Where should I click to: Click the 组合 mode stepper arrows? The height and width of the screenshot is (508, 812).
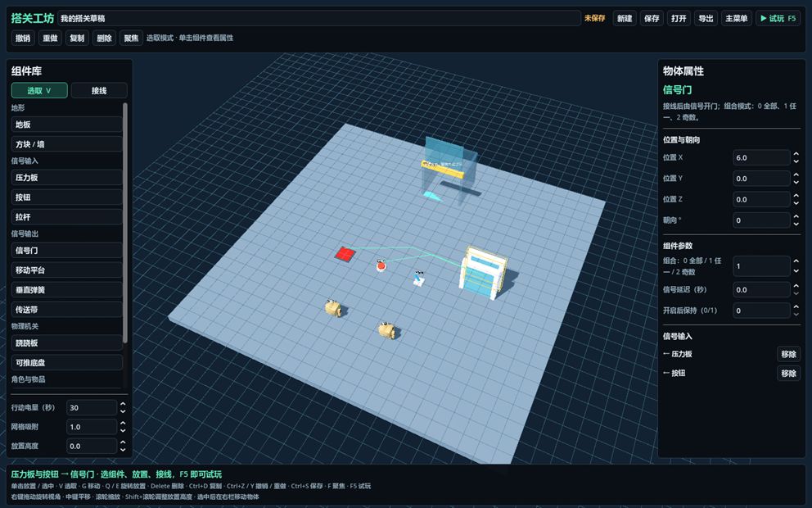796,266
